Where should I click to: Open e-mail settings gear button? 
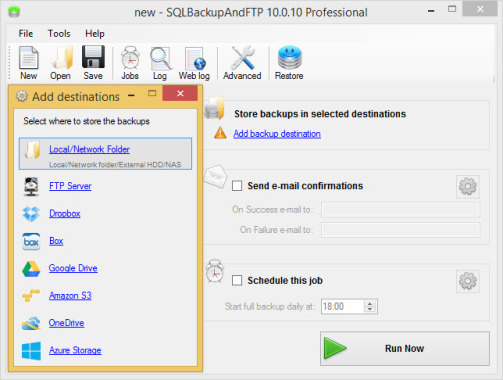[468, 187]
